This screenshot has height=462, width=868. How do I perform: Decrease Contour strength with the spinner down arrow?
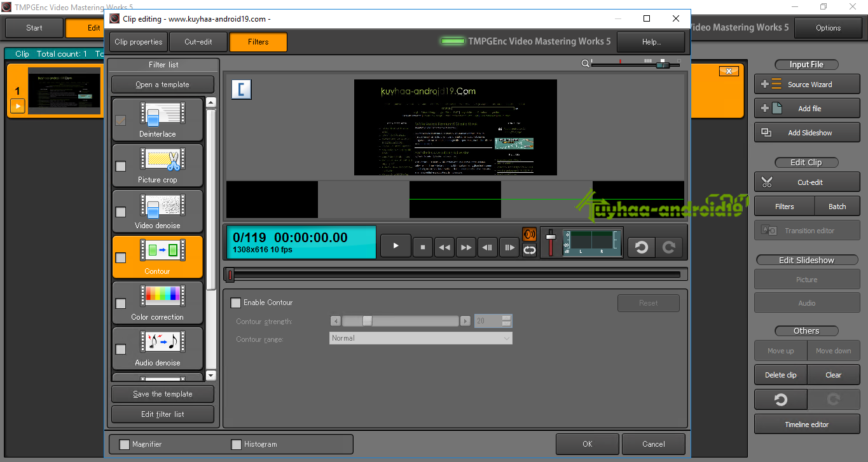click(x=506, y=324)
